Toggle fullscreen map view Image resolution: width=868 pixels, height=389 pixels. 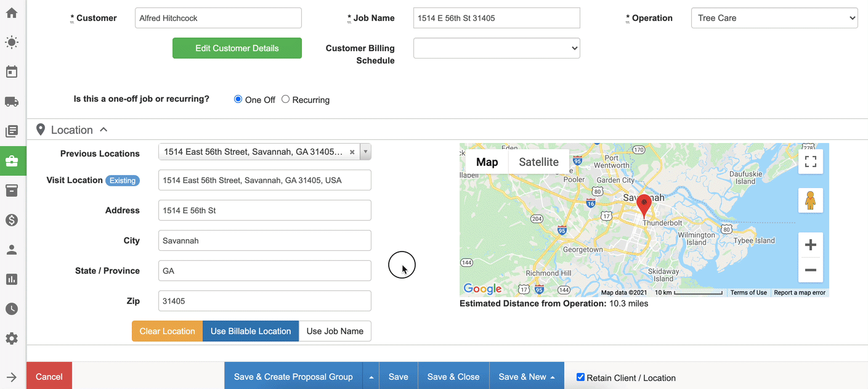coord(811,162)
